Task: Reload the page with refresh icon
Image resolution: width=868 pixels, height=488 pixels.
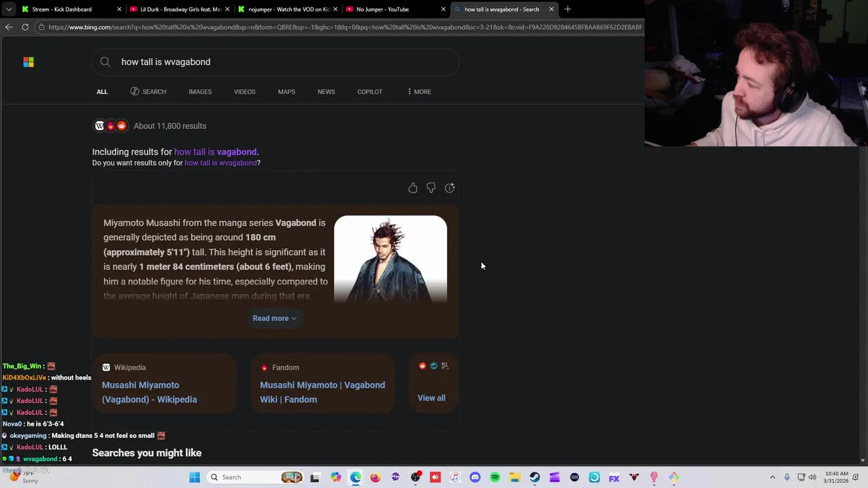Action: 25,27
